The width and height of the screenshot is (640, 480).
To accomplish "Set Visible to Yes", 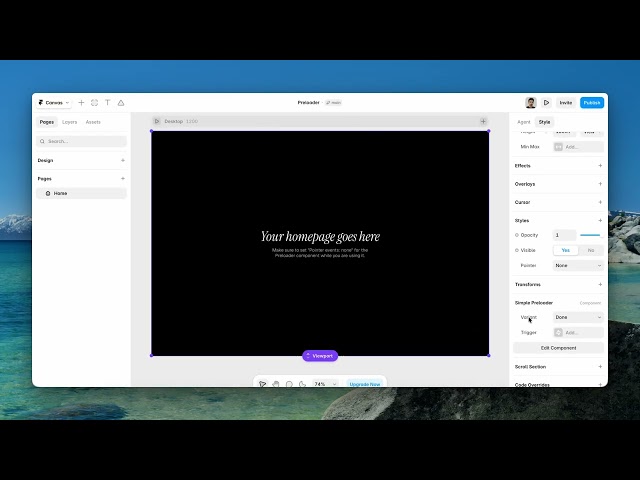I will [x=566, y=250].
